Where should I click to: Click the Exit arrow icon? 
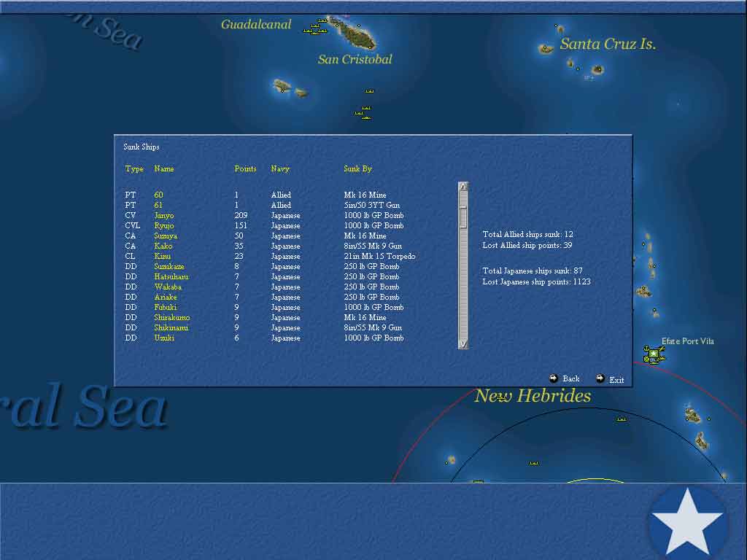pyautogui.click(x=600, y=378)
